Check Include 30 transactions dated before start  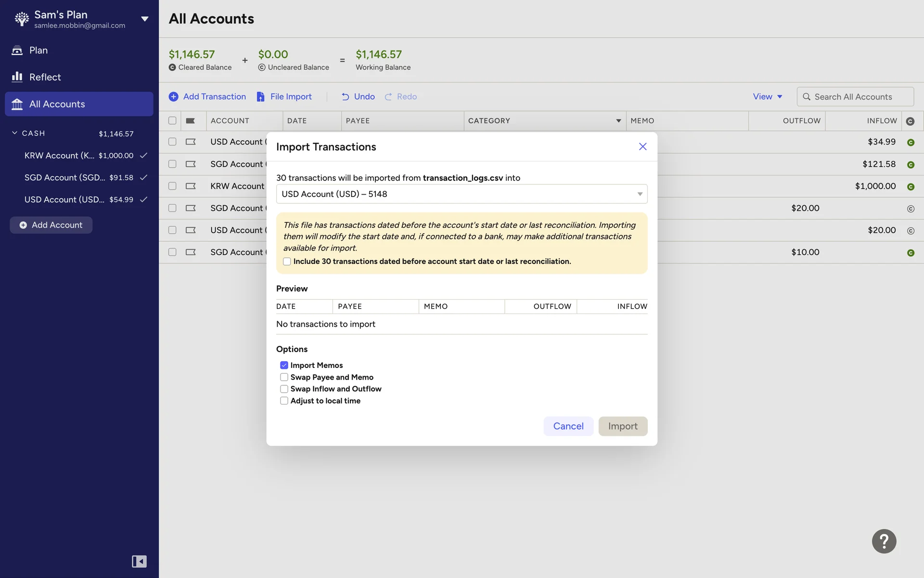point(287,262)
